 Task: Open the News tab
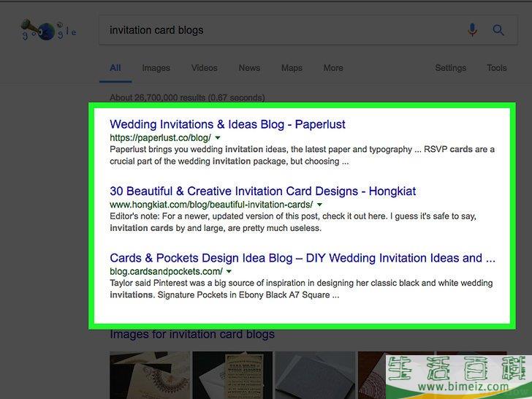point(249,68)
